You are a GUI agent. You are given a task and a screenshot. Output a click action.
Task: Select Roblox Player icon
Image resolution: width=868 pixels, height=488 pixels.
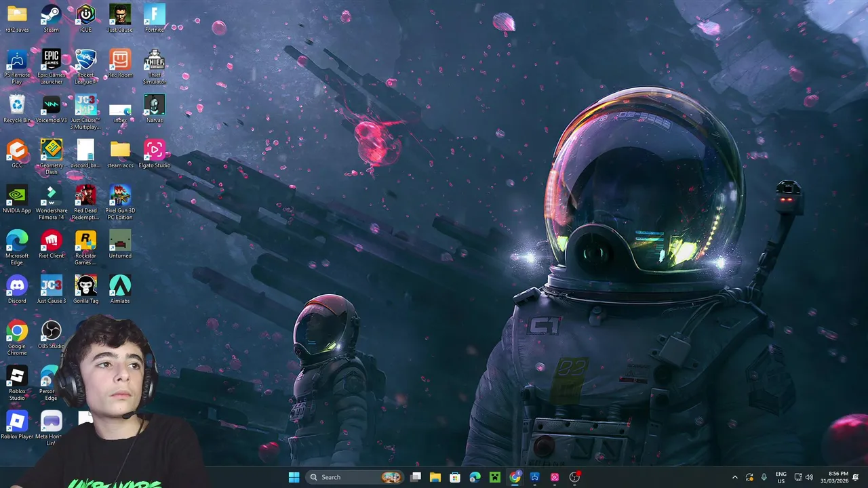click(x=17, y=425)
